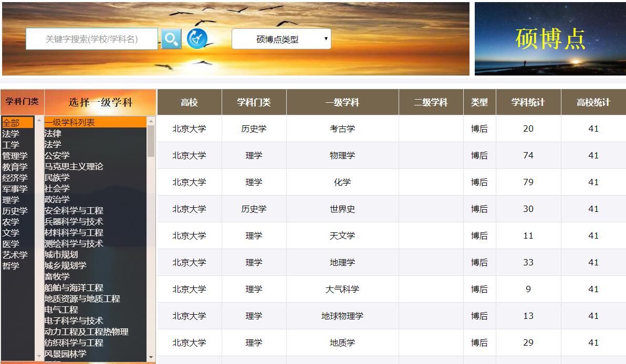This screenshot has width=626, height=364.
Task: Open the 硕博点类型 dropdown
Action: coord(281,39)
